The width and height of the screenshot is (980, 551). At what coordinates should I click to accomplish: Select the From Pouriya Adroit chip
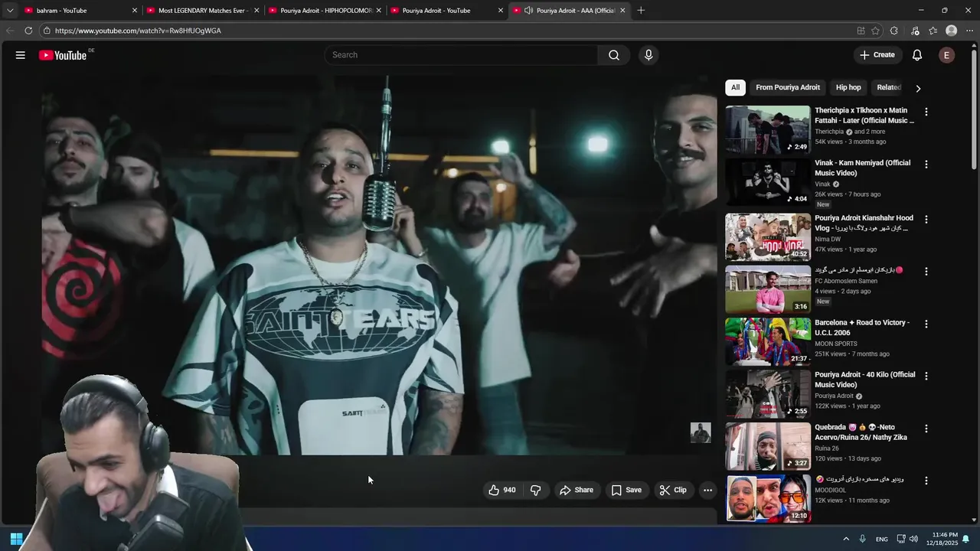pos(788,87)
